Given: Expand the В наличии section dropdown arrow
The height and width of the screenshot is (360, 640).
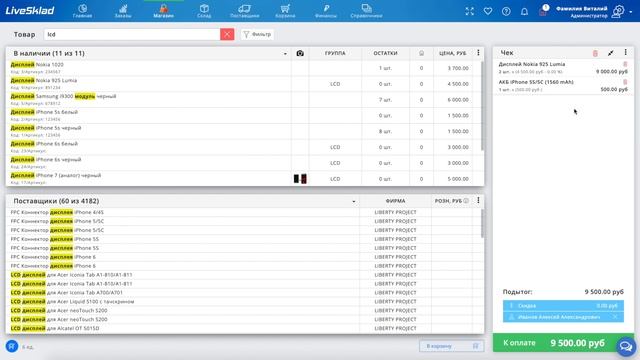Looking at the screenshot, I should coord(285,54).
